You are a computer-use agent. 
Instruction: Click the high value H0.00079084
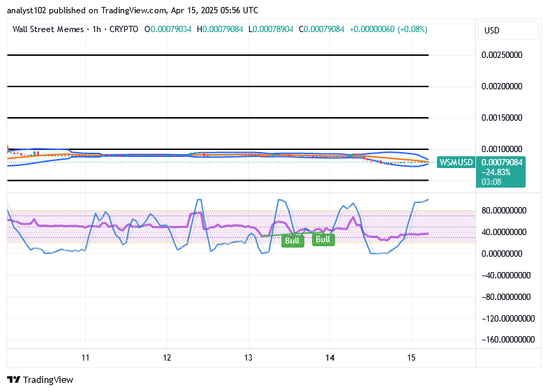click(x=220, y=29)
